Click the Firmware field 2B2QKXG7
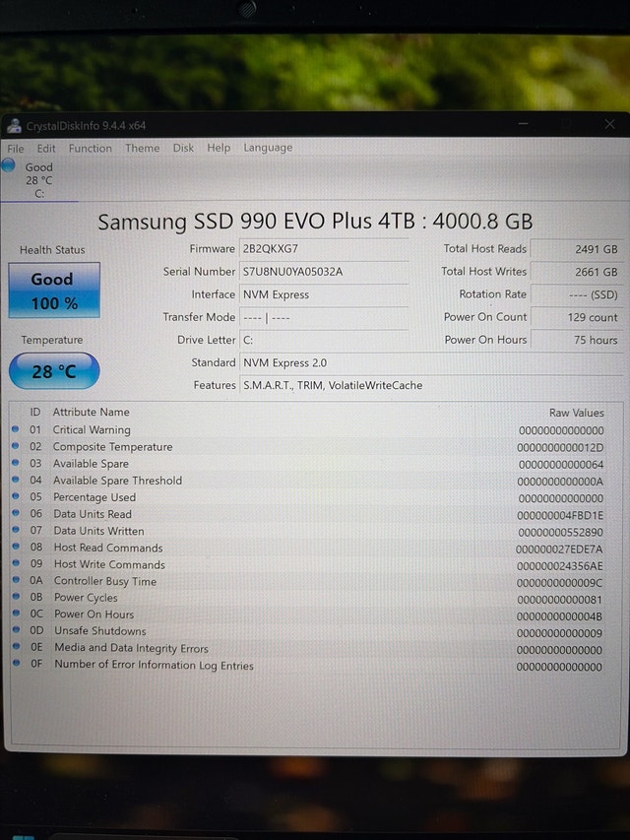The width and height of the screenshot is (630, 840). click(324, 249)
